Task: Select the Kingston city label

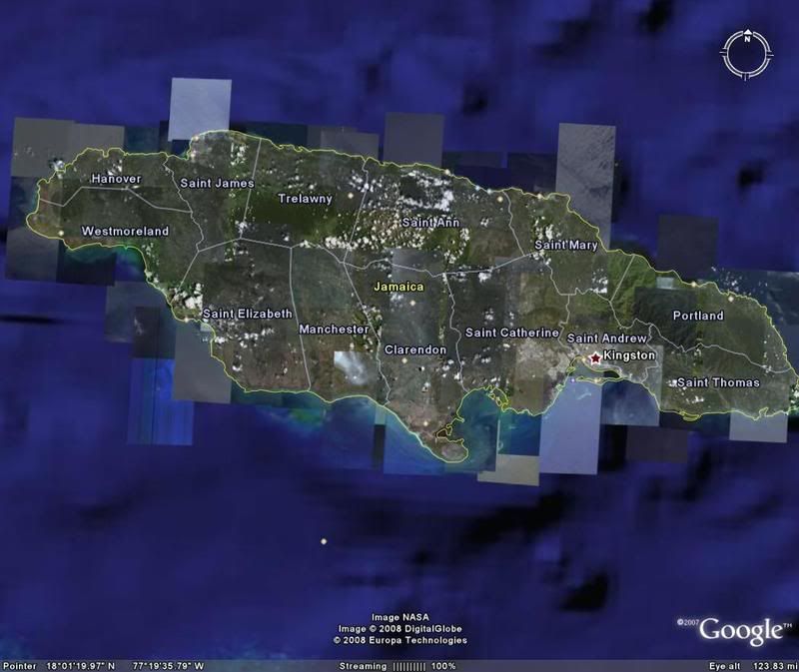Action: coord(629,355)
